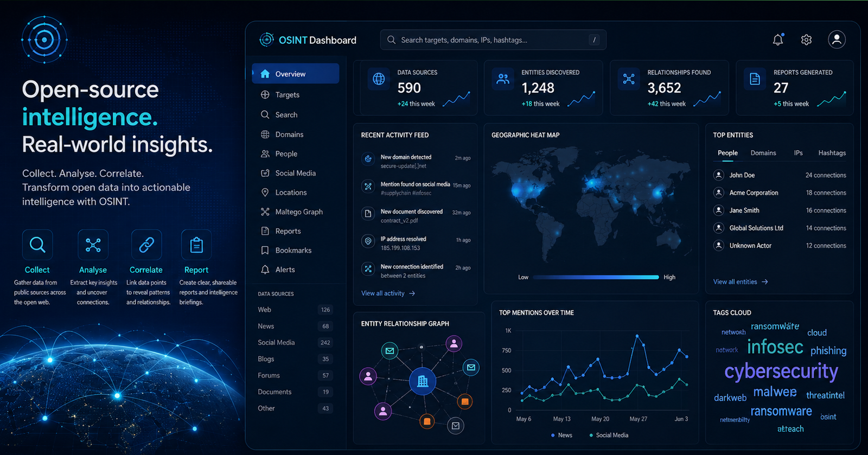The image size is (868, 455).
Task: Click the New domain detected activity icon
Action: 368,159
